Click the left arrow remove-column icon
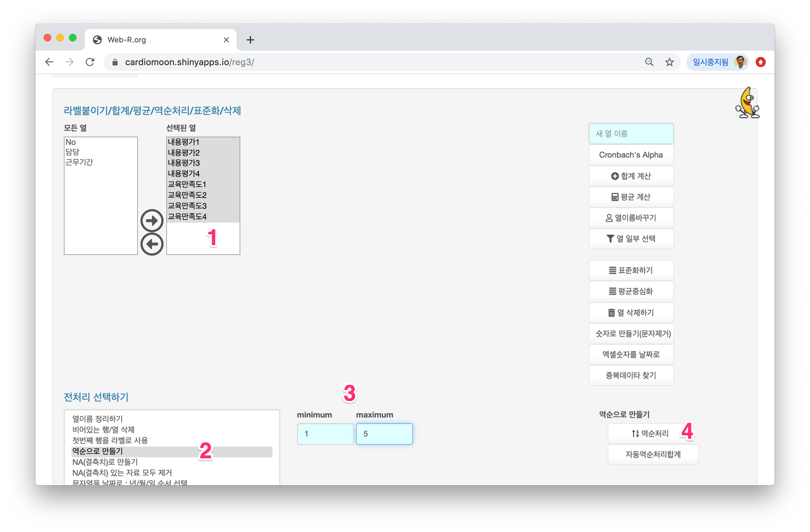Viewport: 810px width, 532px height. click(x=152, y=244)
